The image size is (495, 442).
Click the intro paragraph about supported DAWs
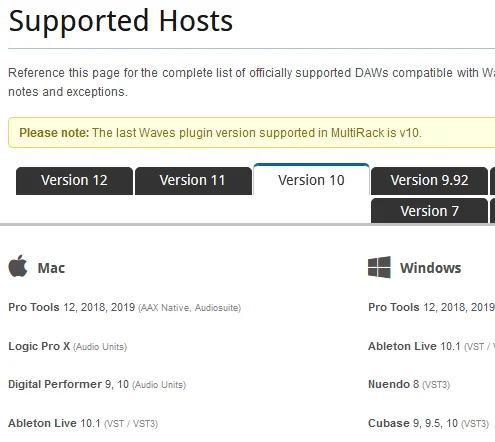(x=251, y=82)
